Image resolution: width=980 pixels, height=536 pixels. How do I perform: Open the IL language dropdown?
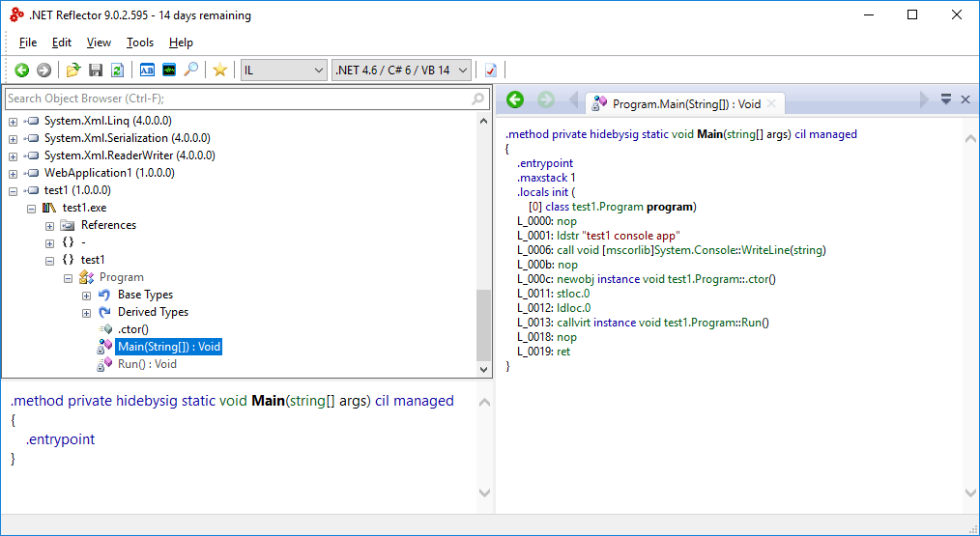point(284,70)
